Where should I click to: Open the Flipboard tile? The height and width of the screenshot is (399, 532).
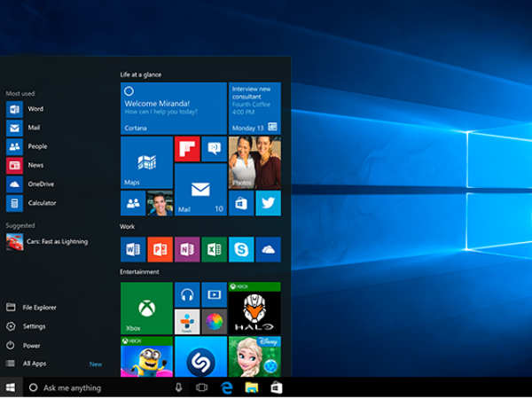pyautogui.click(x=186, y=148)
